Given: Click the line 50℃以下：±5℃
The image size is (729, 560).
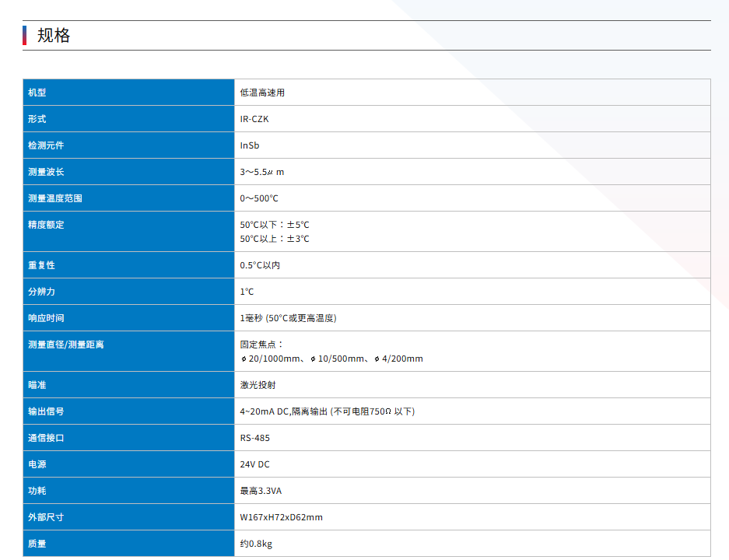Looking at the screenshot, I should coord(275,225).
